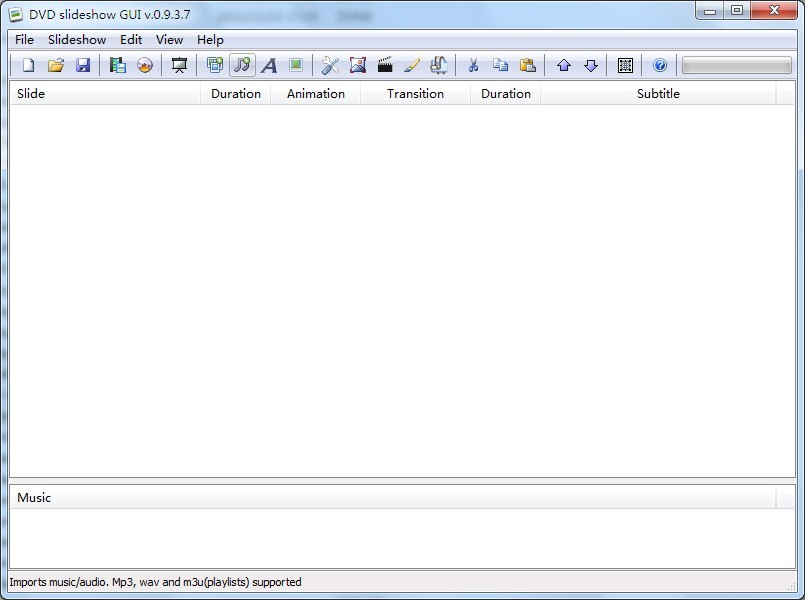
Task: Select the text 'A' subtitle tool
Action: click(x=269, y=65)
